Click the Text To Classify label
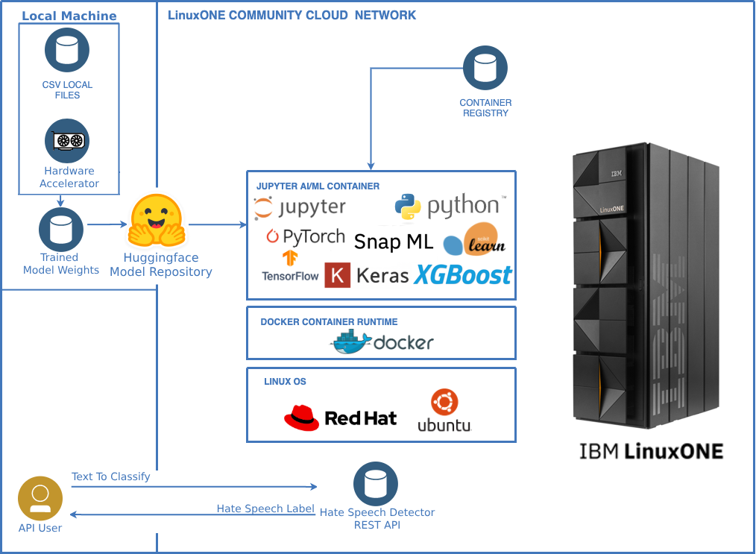The image size is (756, 554). click(x=111, y=476)
